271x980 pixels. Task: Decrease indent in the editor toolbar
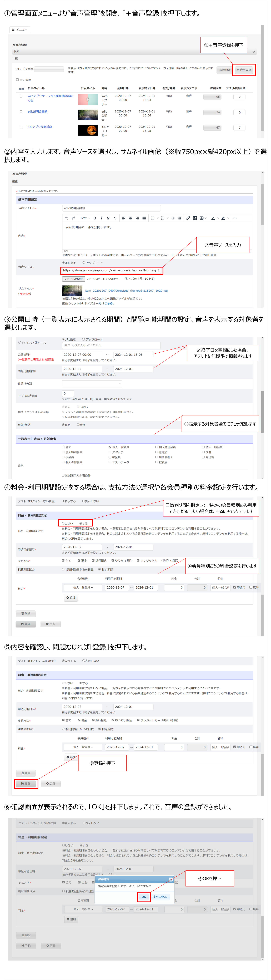click(x=173, y=218)
